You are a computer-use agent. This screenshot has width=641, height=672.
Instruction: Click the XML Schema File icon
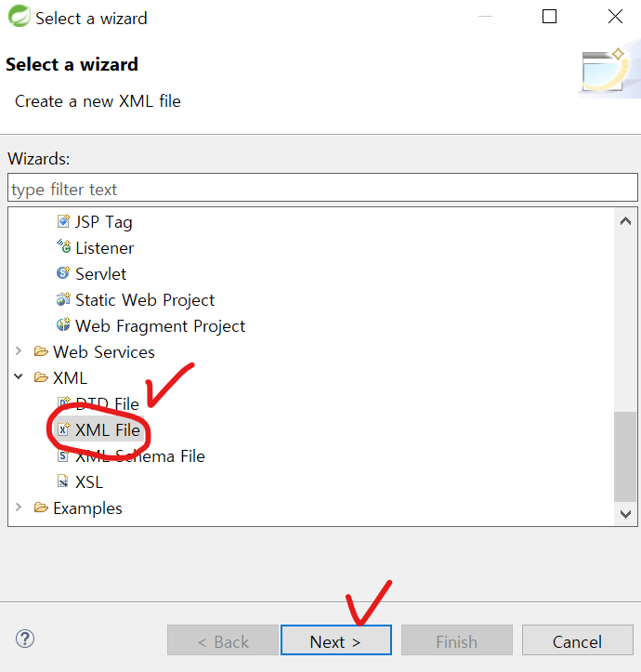click(63, 455)
